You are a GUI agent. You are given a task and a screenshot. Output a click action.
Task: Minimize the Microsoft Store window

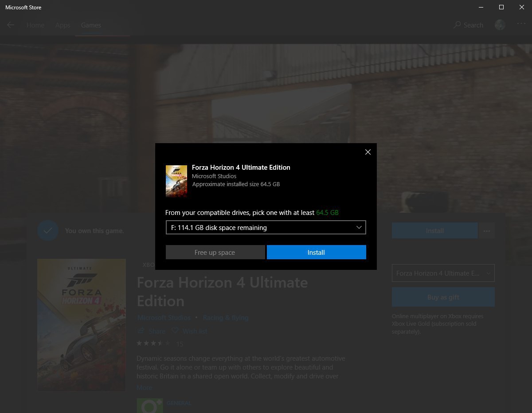click(x=481, y=7)
